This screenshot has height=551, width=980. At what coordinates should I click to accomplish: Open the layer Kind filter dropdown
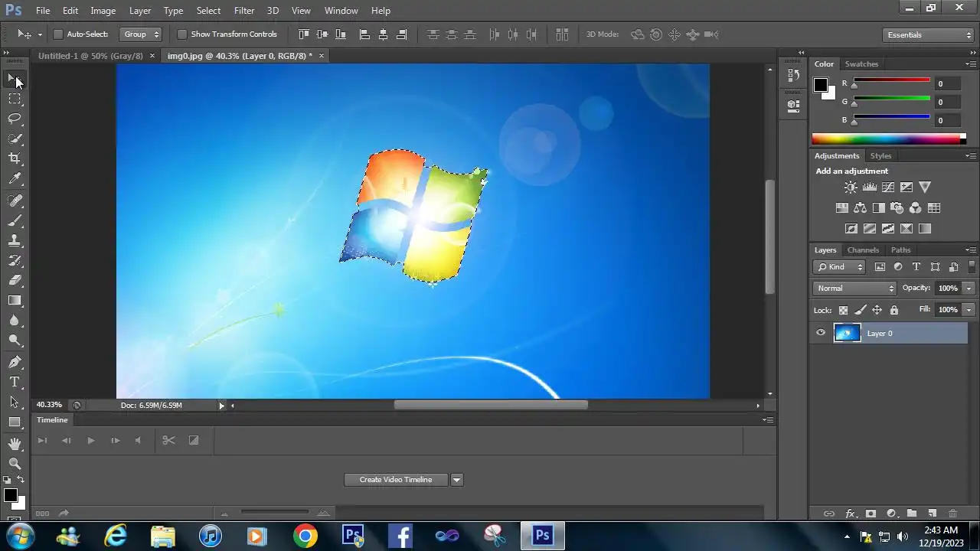839,267
